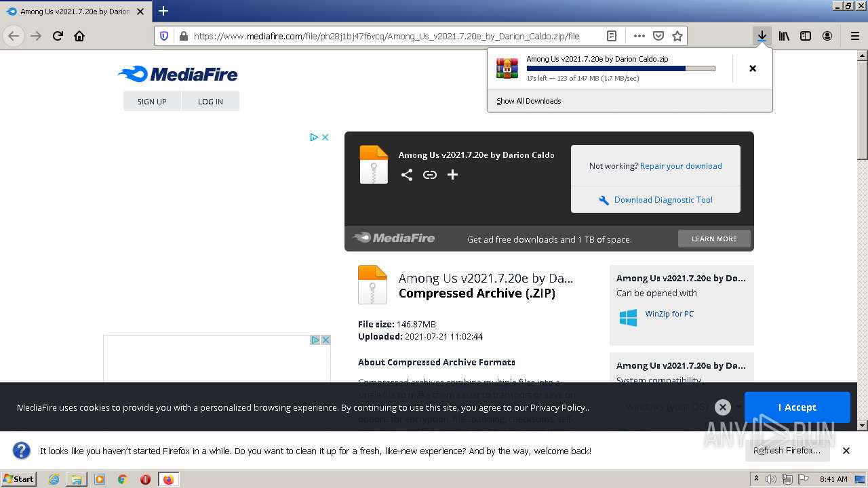Click the SIGN UP button
868x488 pixels.
[152, 101]
